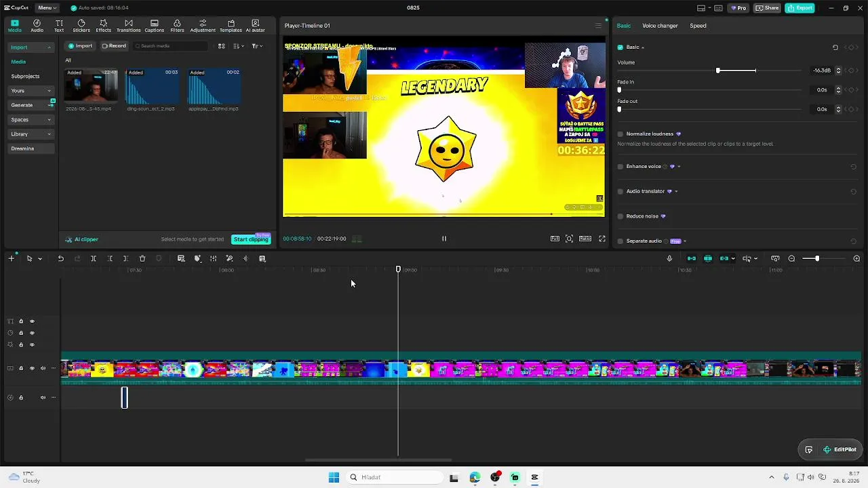
Task: Open the Filters panel
Action: [177, 26]
